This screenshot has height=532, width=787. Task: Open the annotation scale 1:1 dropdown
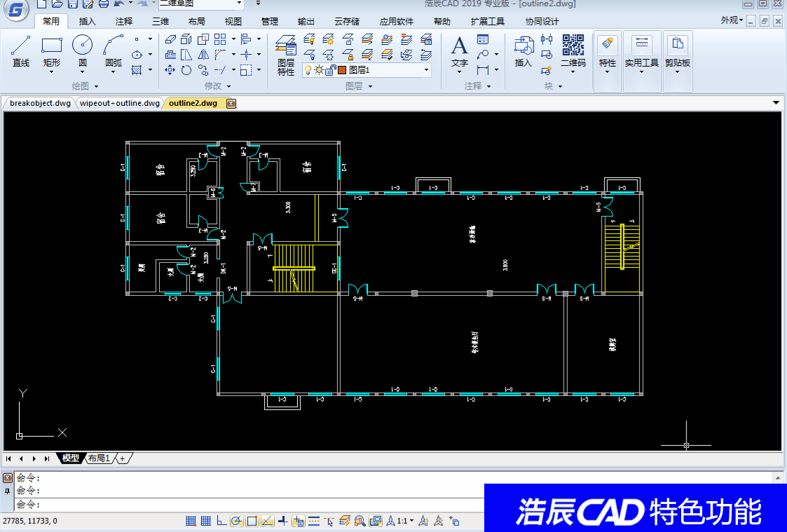(406, 521)
